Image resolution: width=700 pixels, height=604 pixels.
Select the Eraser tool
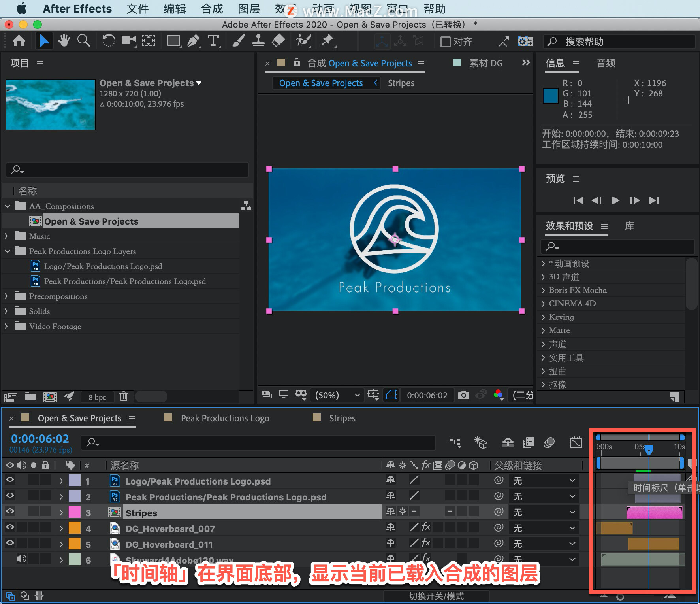point(278,41)
